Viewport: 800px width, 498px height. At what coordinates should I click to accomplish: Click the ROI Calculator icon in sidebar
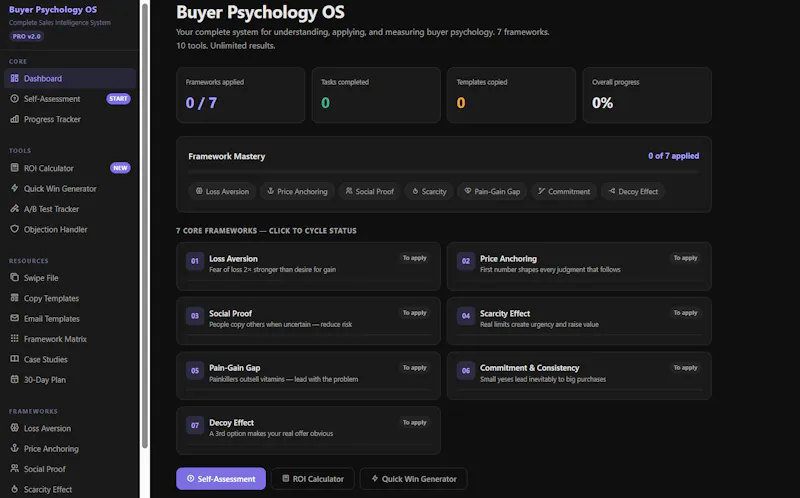click(x=14, y=168)
